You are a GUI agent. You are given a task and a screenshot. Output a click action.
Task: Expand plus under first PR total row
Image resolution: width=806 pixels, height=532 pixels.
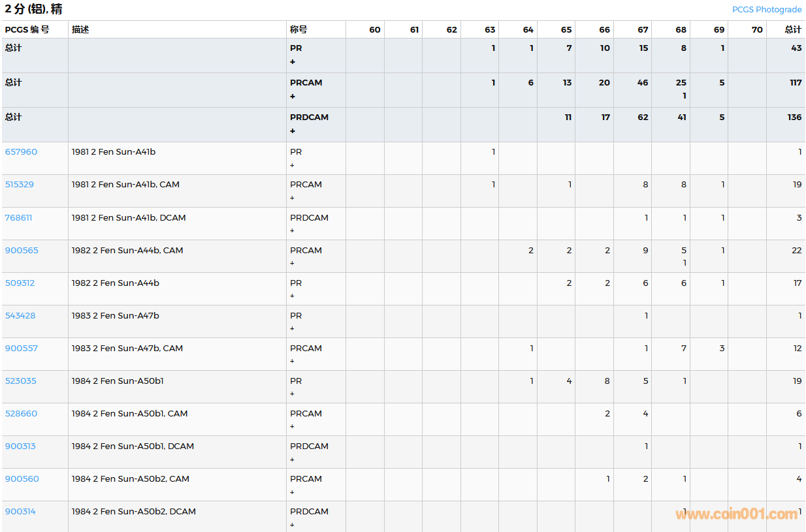point(293,62)
